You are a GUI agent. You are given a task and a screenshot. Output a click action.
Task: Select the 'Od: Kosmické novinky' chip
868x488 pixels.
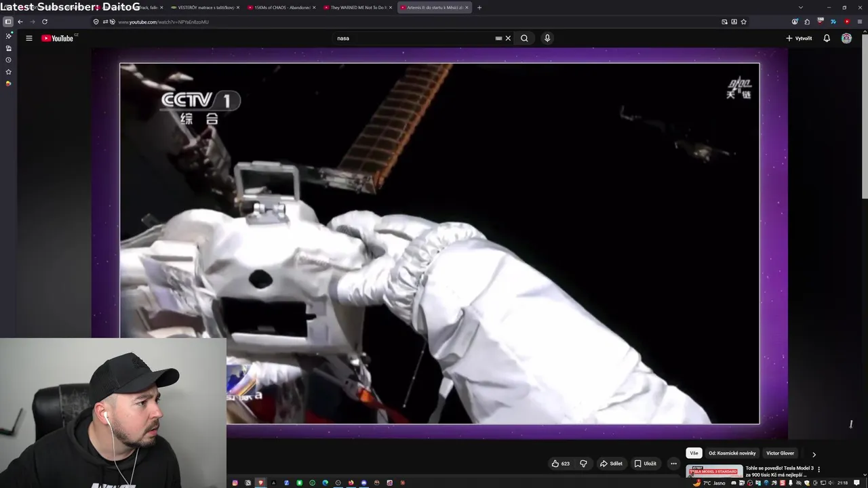(732, 453)
